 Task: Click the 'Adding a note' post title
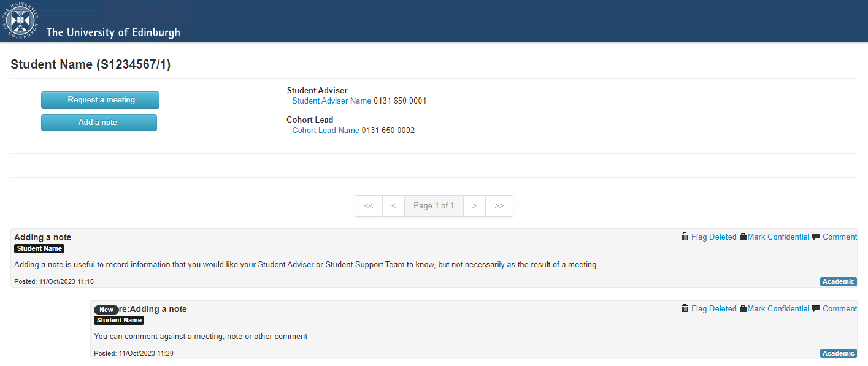click(43, 237)
